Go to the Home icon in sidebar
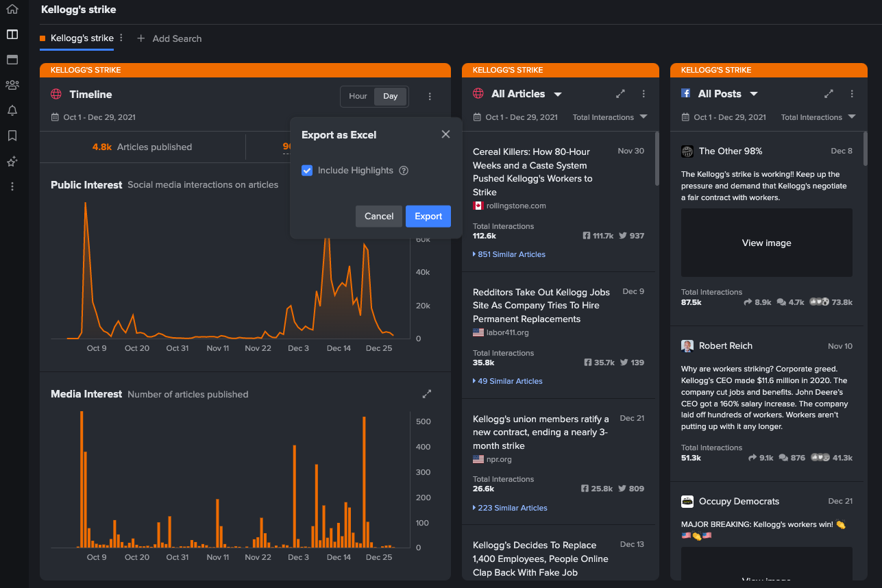Viewport: 882px width, 588px height. [12, 10]
